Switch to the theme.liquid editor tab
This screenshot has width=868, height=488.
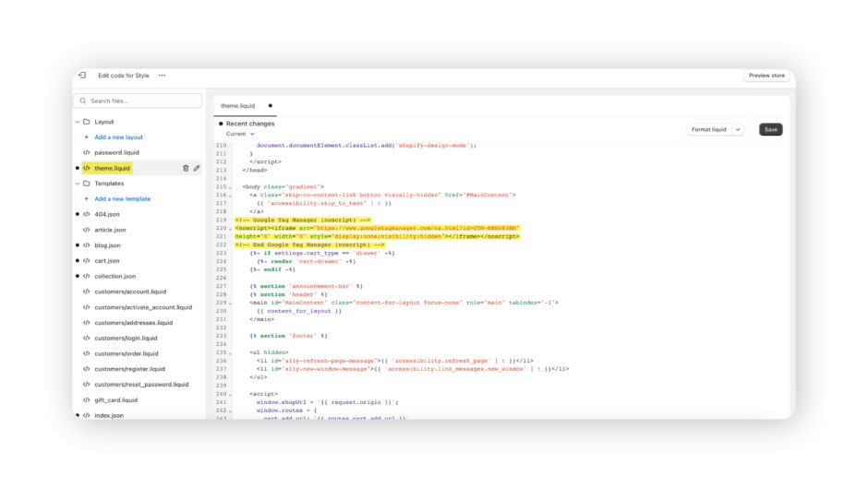[x=238, y=106]
